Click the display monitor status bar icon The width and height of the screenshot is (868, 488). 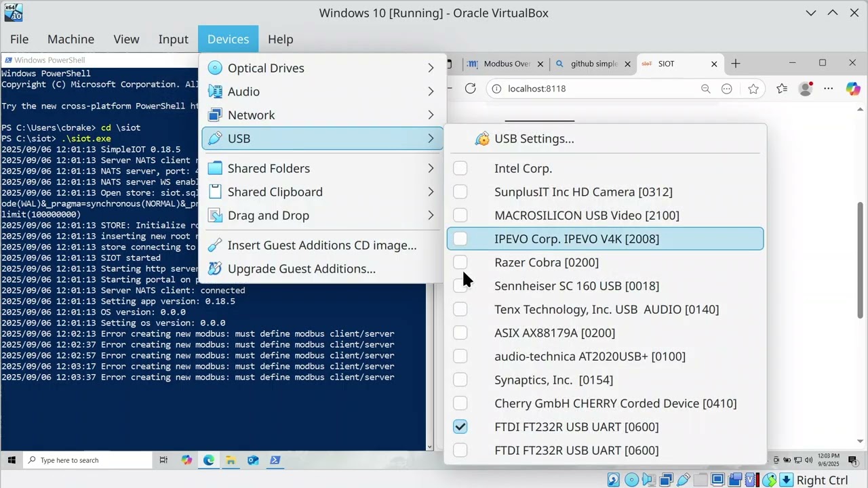718,480
